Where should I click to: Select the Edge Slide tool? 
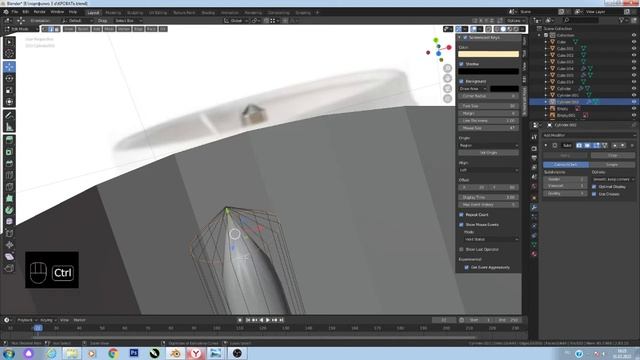9,233
